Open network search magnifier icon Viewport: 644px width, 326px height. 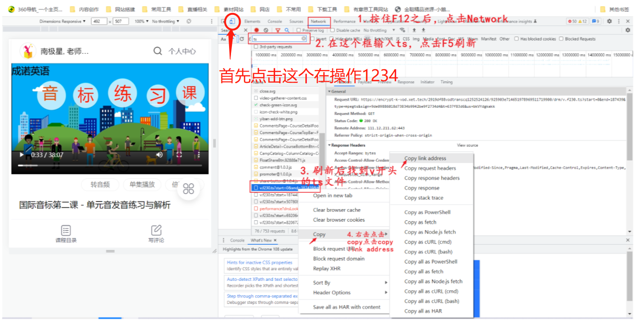[287, 30]
